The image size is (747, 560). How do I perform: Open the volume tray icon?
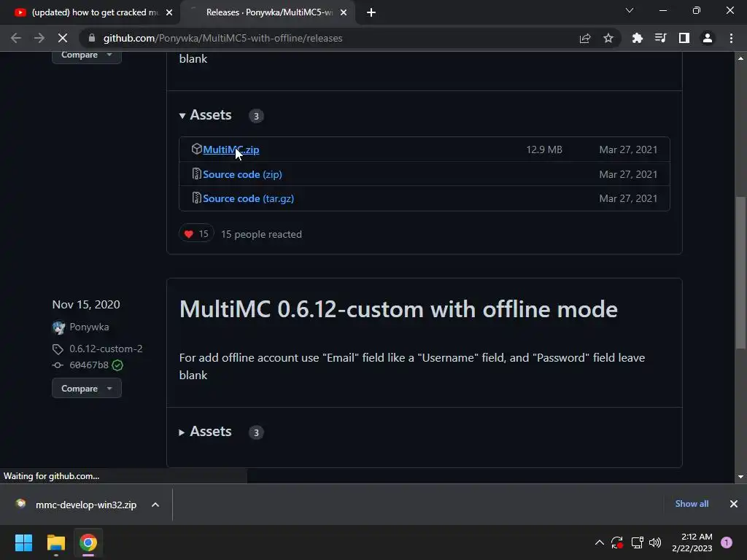point(656,542)
